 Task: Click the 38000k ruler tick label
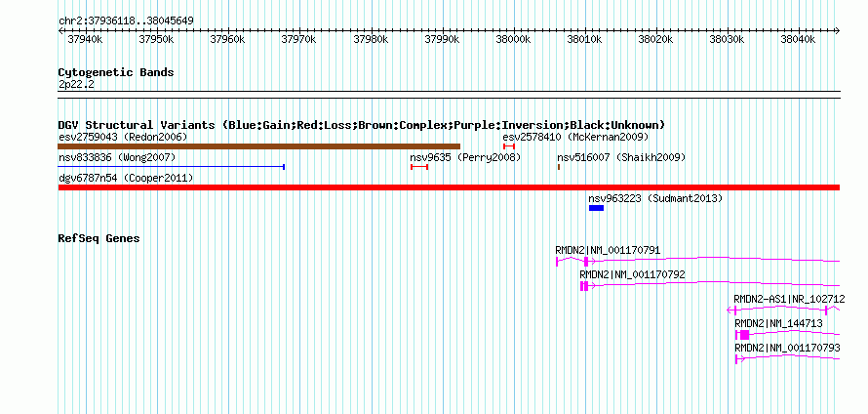coord(513,39)
